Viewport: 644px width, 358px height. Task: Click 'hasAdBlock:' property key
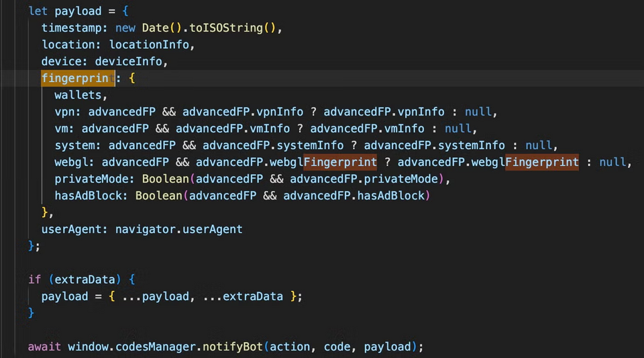[x=91, y=196]
